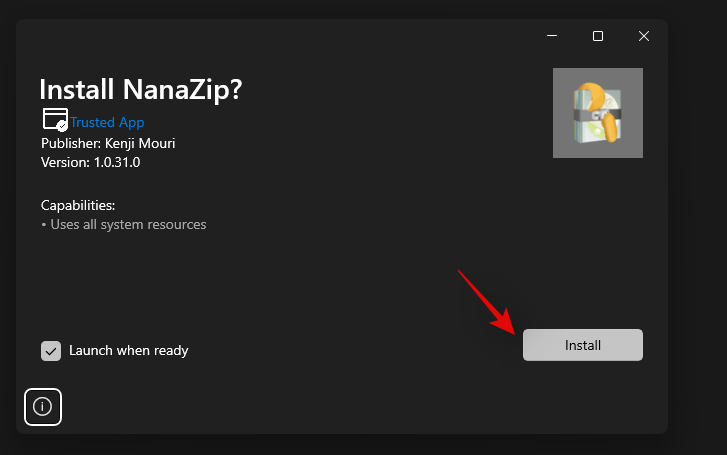
Task: Click the NanaZip app logo image
Action: click(x=597, y=113)
